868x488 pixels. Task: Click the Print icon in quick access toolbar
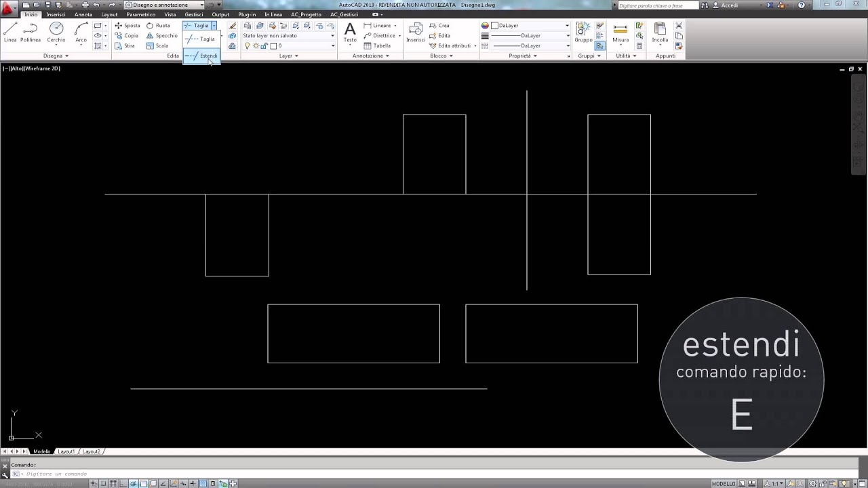85,5
